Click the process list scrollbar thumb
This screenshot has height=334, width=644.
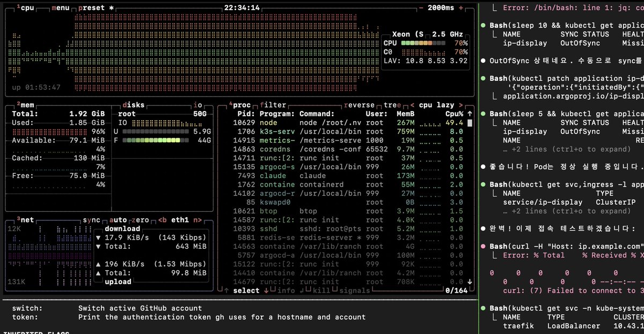pyautogui.click(x=470, y=123)
